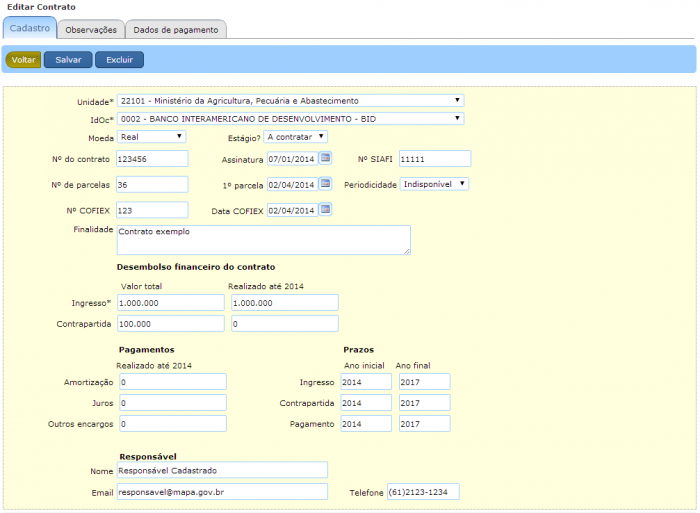Viewport: 700px width, 513px height.
Task: Click the Excluir button
Action: click(119, 59)
